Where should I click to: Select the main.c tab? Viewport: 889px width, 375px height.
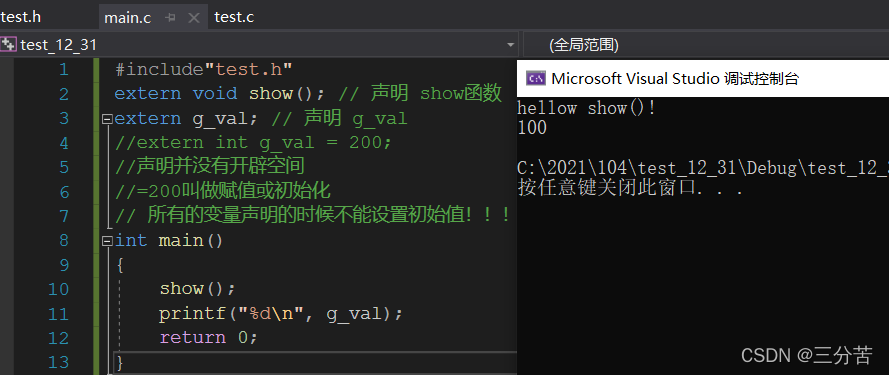[x=128, y=18]
